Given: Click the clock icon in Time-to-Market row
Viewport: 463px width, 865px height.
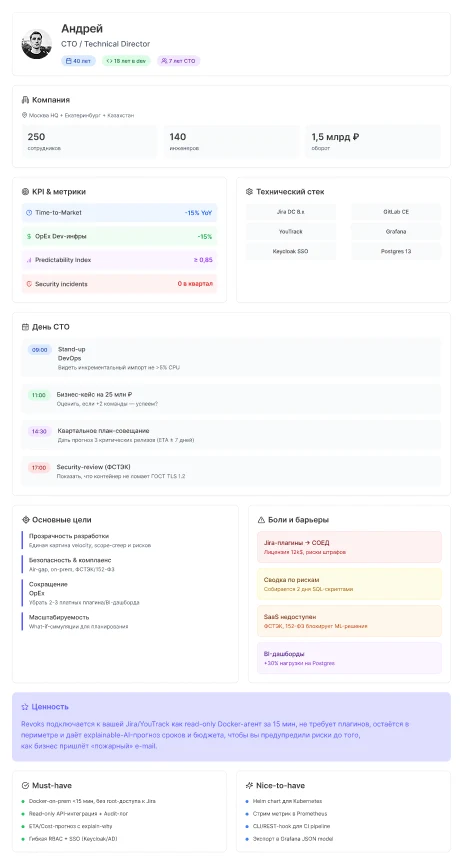Looking at the screenshot, I should click(x=29, y=212).
